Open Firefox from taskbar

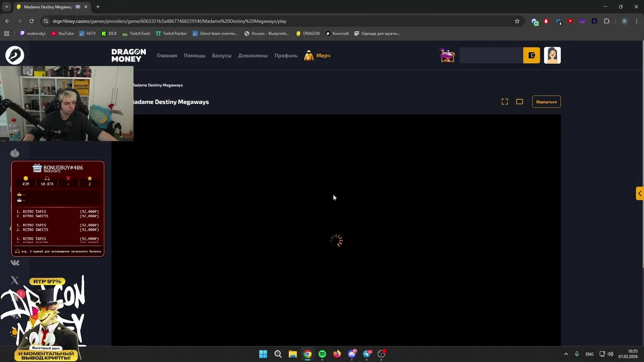click(337, 354)
